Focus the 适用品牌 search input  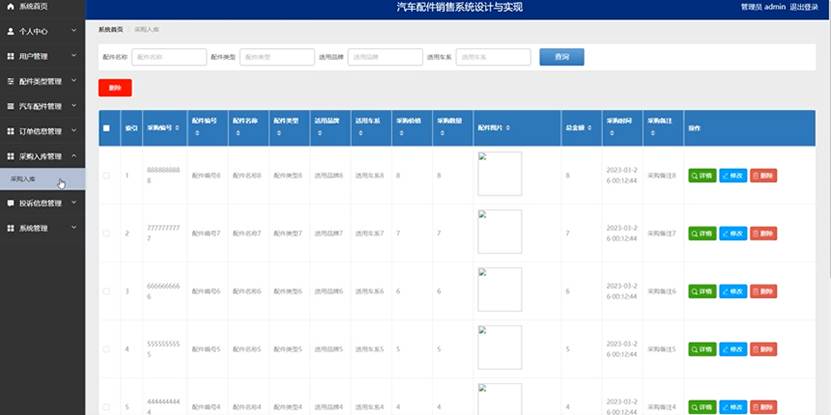click(x=385, y=57)
